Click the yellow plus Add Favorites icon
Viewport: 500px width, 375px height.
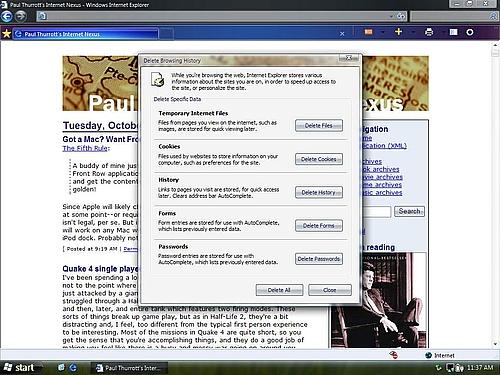coord(399,32)
